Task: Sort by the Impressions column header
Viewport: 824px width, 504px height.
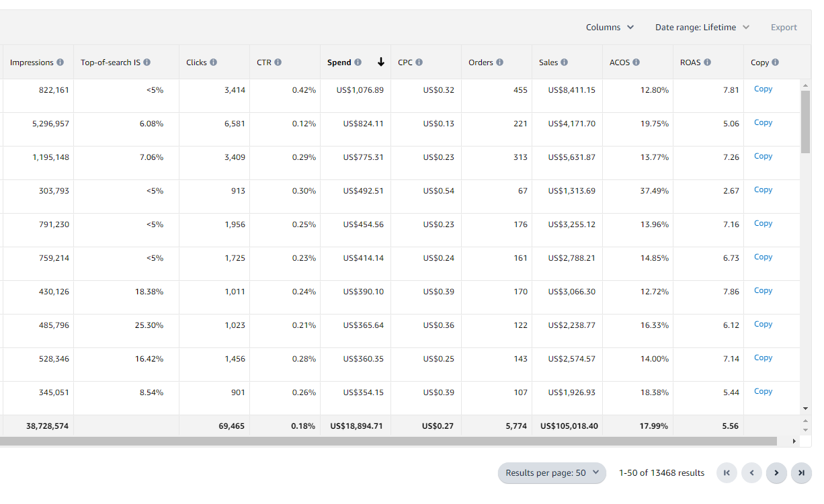Action: (32, 62)
